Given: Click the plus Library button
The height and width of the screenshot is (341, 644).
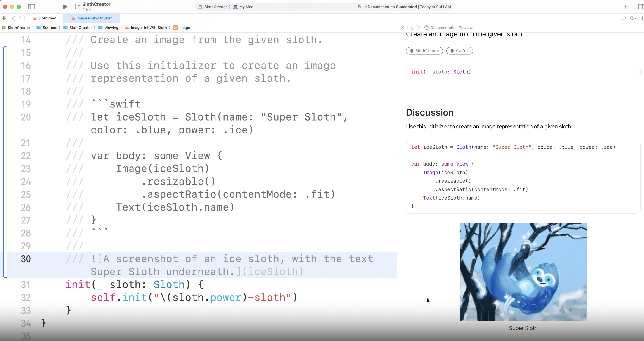Looking at the screenshot, I should [x=625, y=7].
